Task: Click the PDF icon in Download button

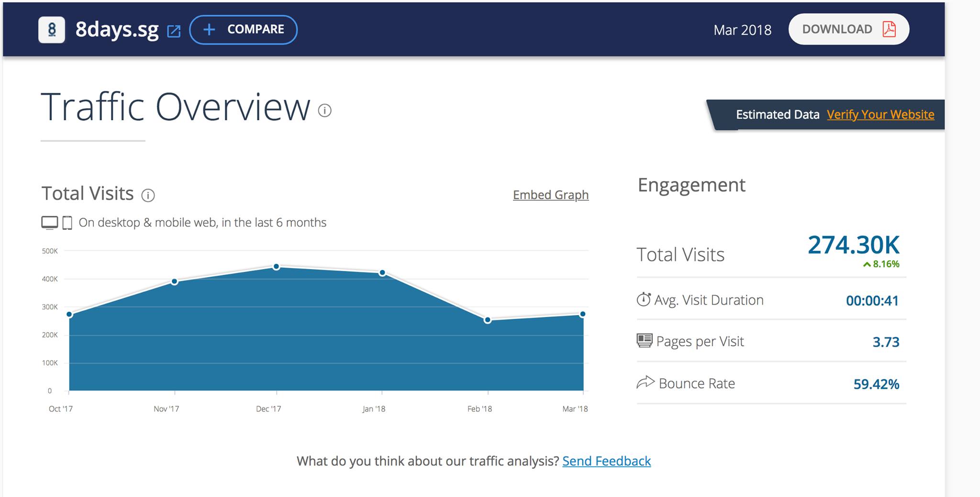Action: tap(889, 29)
